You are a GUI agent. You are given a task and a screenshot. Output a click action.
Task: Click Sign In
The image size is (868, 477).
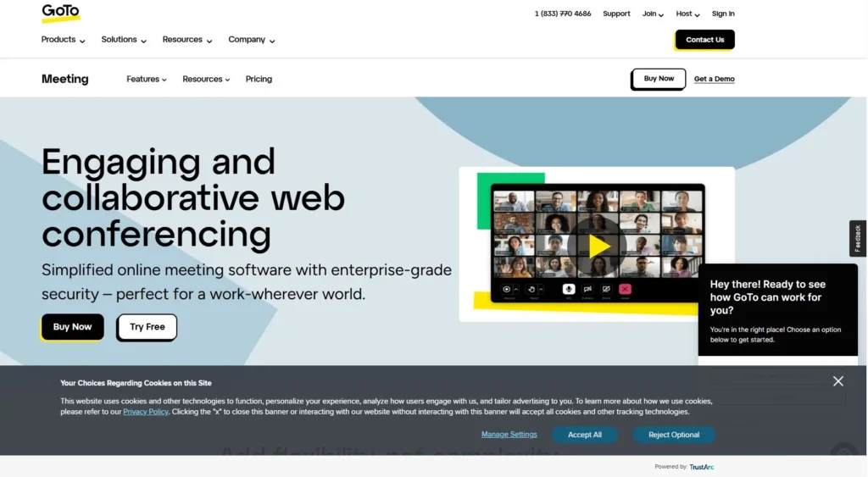tap(723, 14)
